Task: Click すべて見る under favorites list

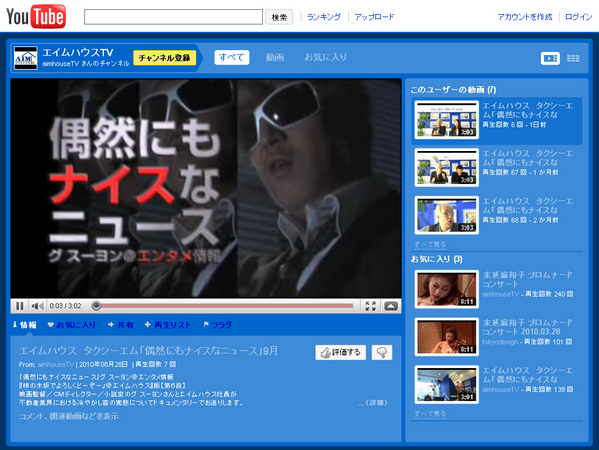Action: coord(430,414)
